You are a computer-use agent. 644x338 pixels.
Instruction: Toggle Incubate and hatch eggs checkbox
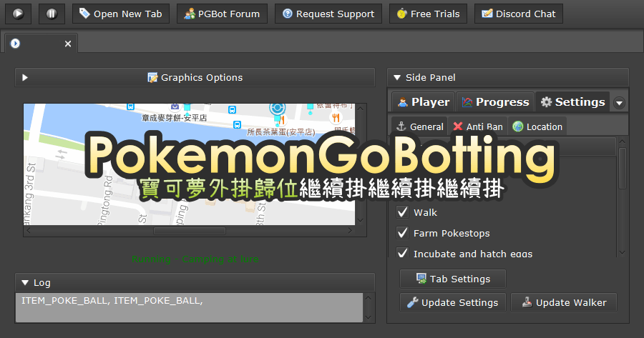coord(402,253)
